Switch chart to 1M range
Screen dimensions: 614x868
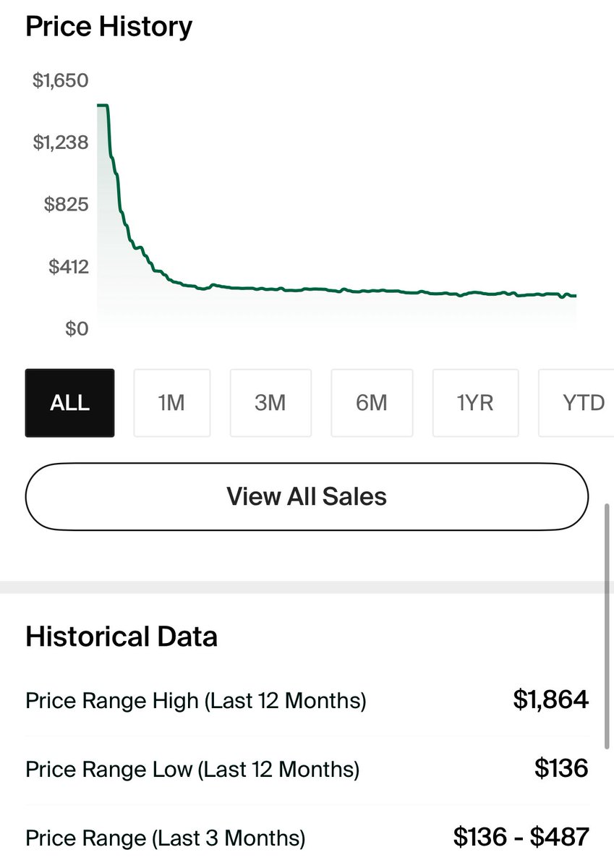pyautogui.click(x=171, y=403)
